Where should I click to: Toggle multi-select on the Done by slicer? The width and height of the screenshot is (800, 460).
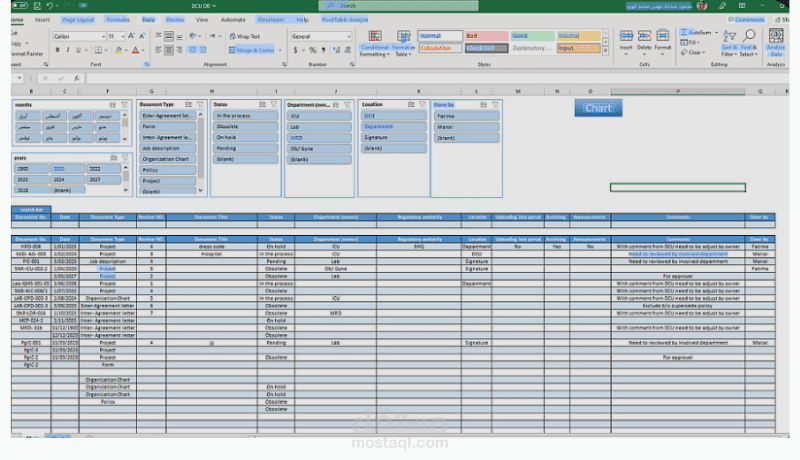click(483, 105)
